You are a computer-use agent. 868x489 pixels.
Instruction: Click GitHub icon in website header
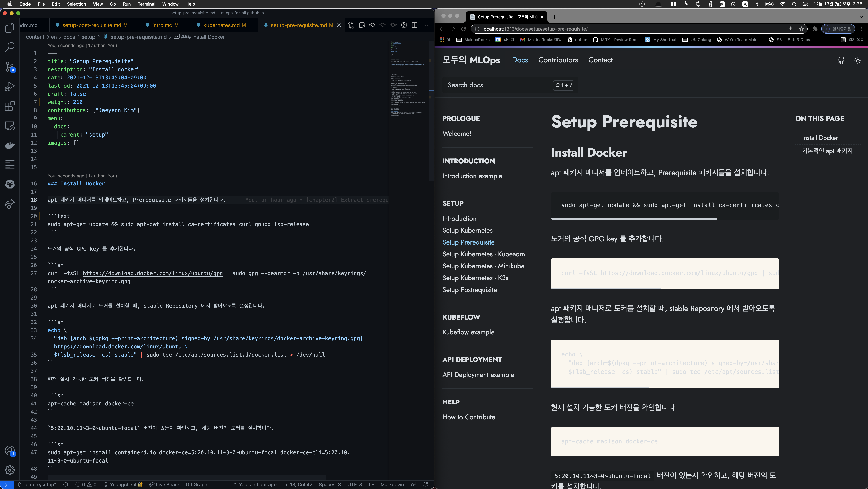pyautogui.click(x=841, y=61)
